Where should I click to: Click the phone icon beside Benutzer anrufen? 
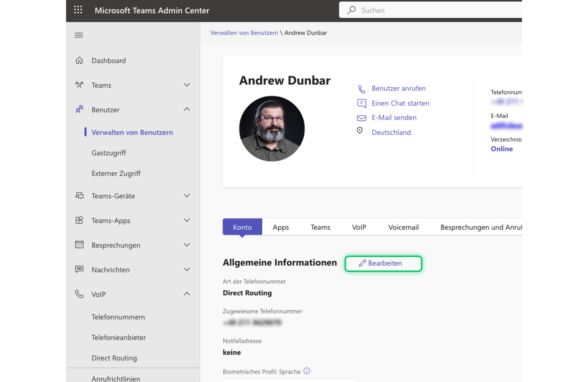click(x=362, y=89)
